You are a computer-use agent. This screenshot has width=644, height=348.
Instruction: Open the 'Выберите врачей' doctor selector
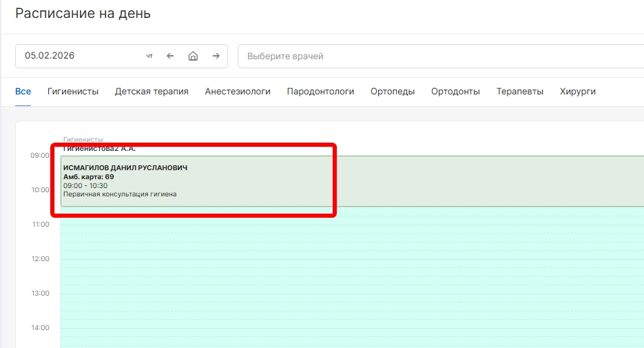(x=441, y=57)
